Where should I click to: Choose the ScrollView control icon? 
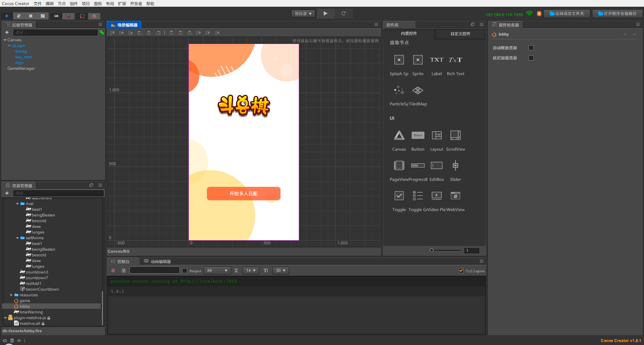coord(455,135)
